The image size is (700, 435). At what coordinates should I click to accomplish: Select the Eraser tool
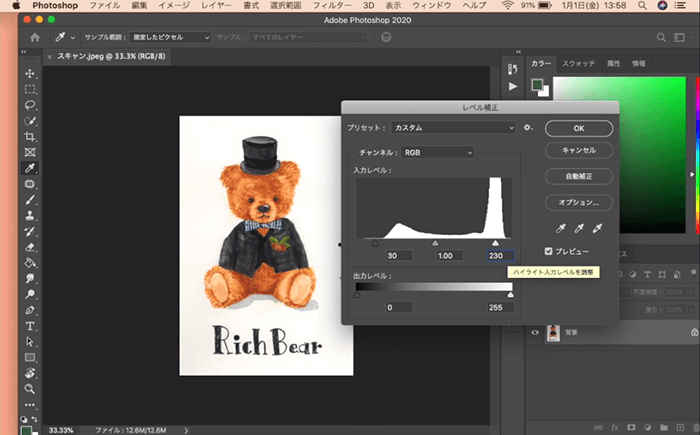pos(30,247)
